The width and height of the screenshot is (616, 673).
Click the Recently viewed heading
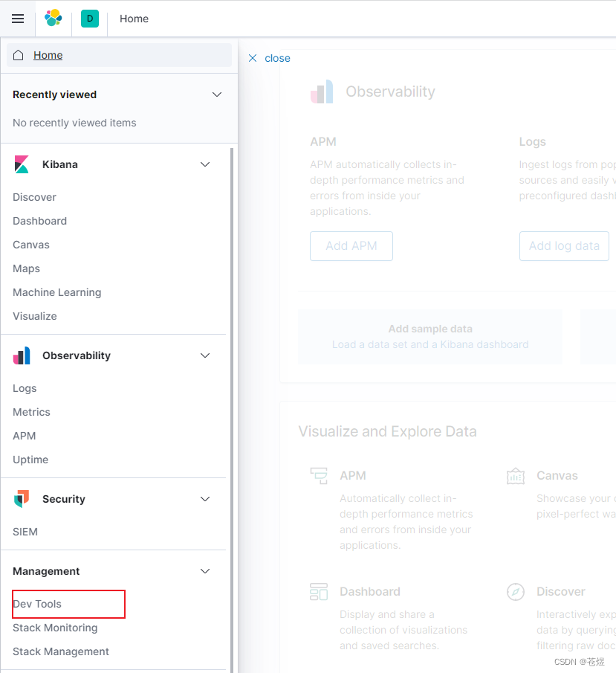[54, 94]
